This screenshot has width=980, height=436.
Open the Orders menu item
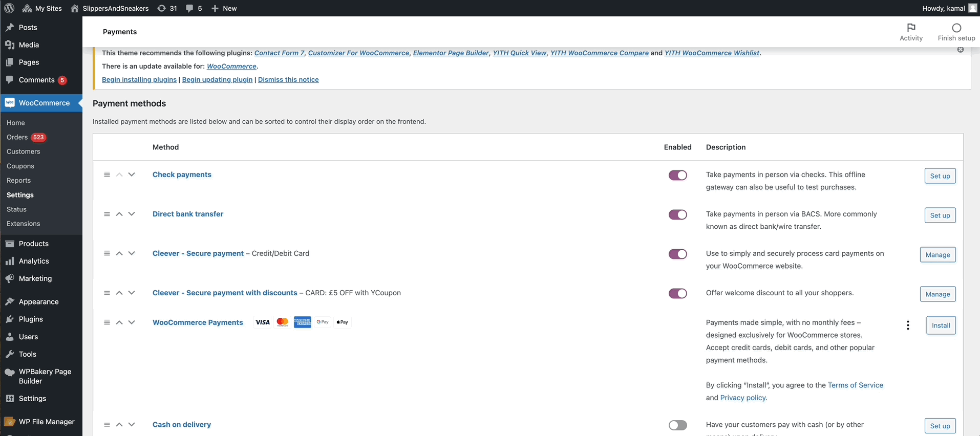point(17,137)
